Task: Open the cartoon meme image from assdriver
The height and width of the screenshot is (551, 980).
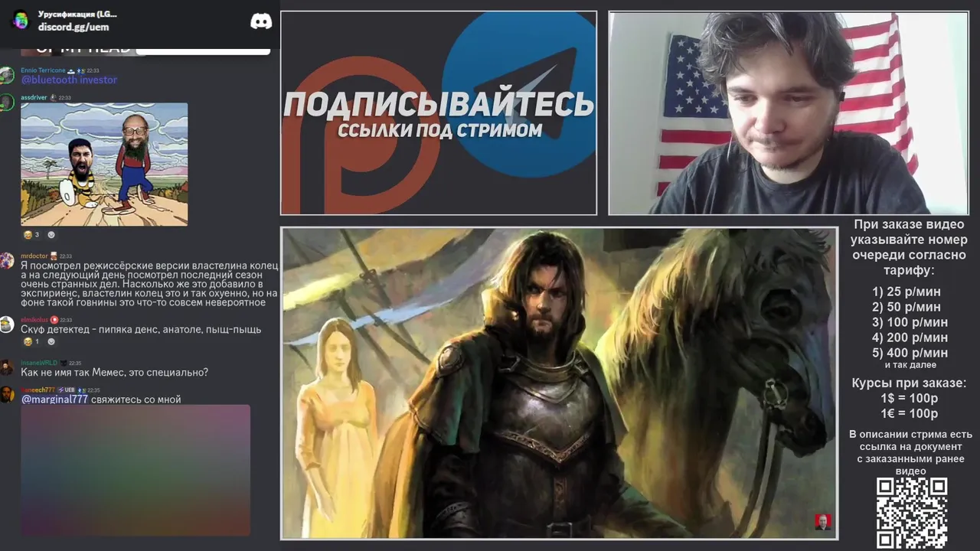Action: [104, 165]
